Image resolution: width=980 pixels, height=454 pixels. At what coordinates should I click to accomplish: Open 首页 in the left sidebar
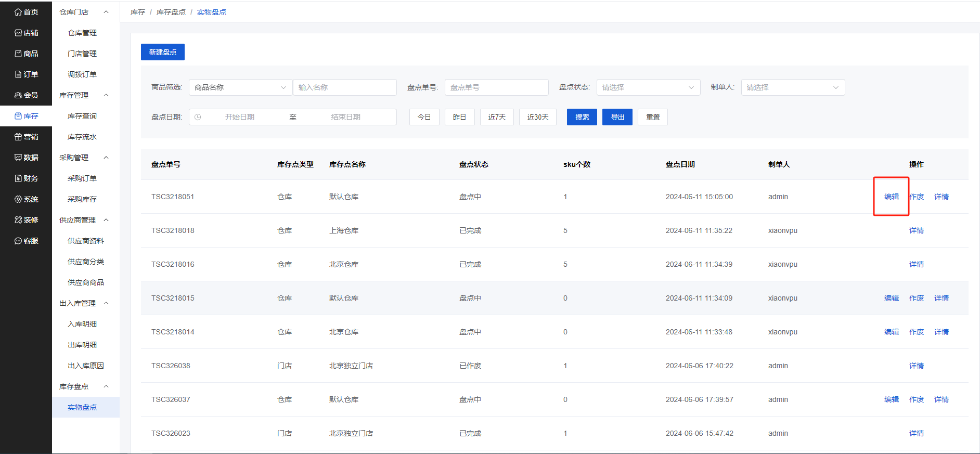[26, 12]
